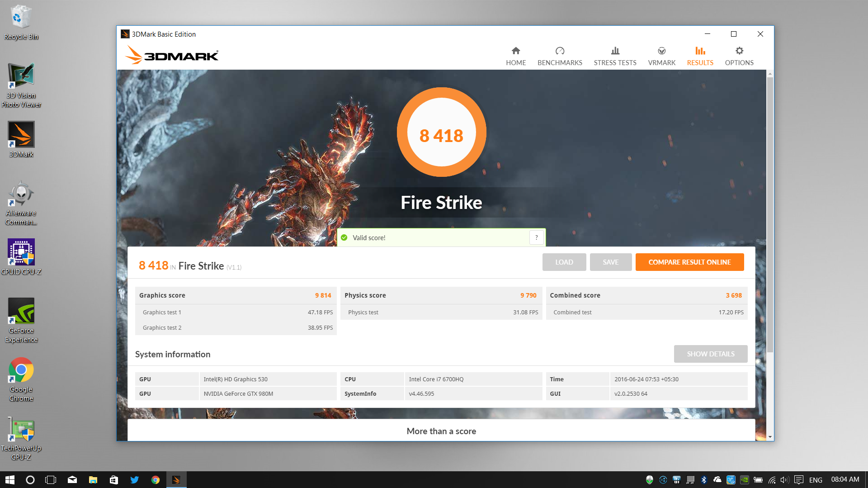Click the Combined score header row
The width and height of the screenshot is (868, 488).
tap(646, 295)
